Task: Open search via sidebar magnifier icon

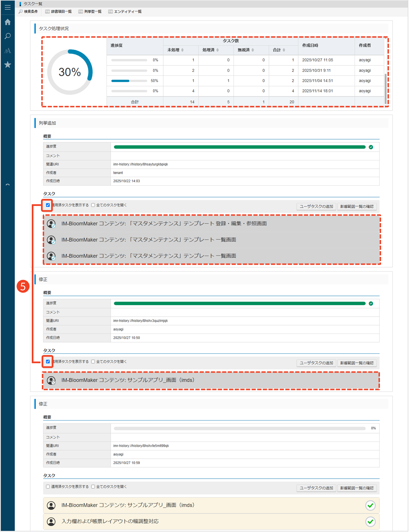Action: pyautogui.click(x=8, y=36)
